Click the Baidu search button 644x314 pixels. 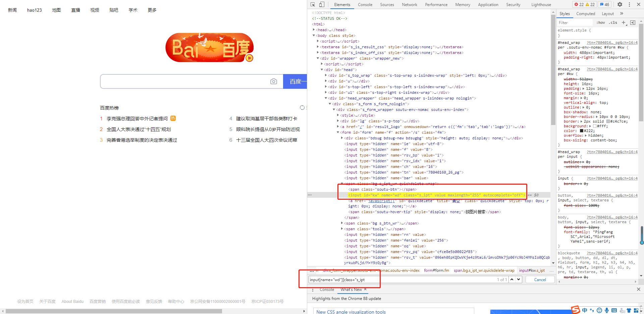click(295, 81)
